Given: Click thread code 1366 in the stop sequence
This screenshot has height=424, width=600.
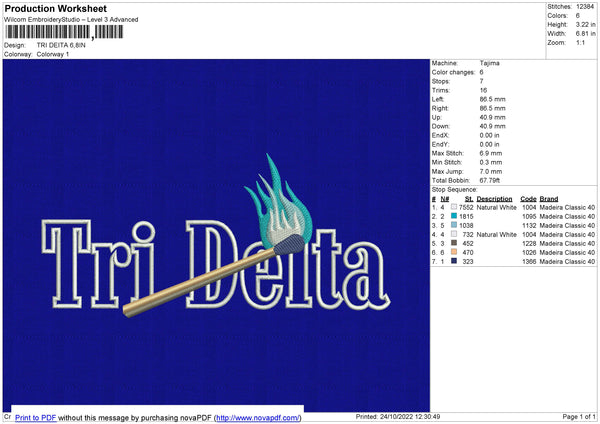Looking at the screenshot, I should [529, 261].
